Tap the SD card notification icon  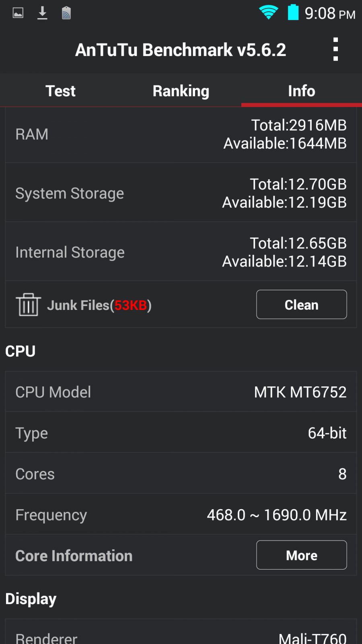coord(66,13)
